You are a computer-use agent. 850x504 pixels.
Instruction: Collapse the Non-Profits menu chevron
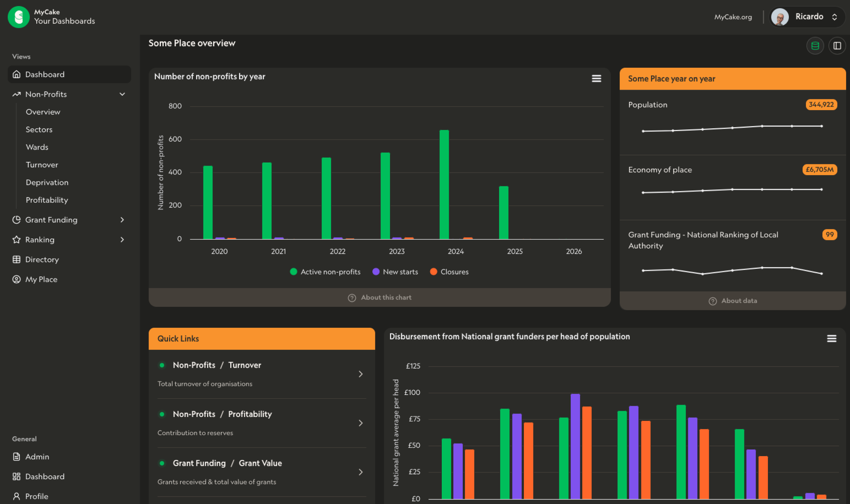coord(122,94)
